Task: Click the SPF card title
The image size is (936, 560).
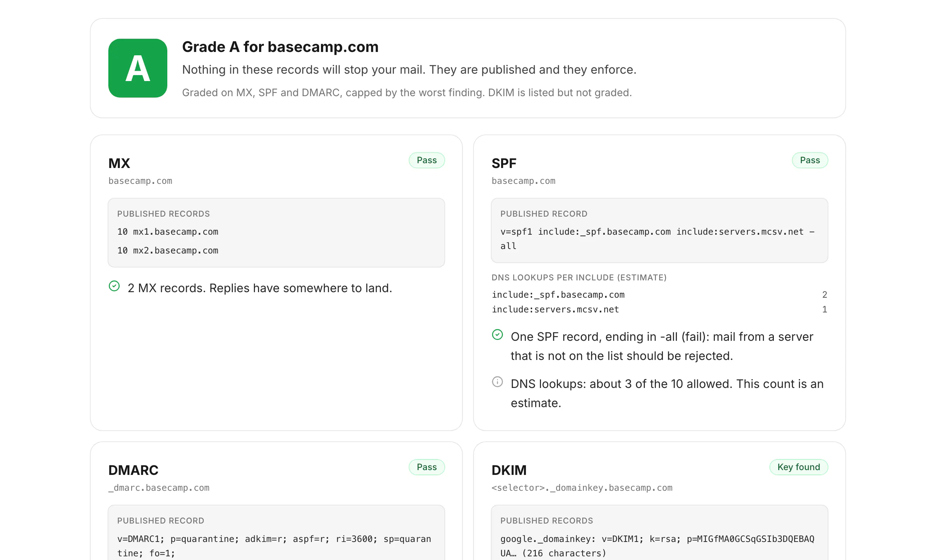Action: 504,164
